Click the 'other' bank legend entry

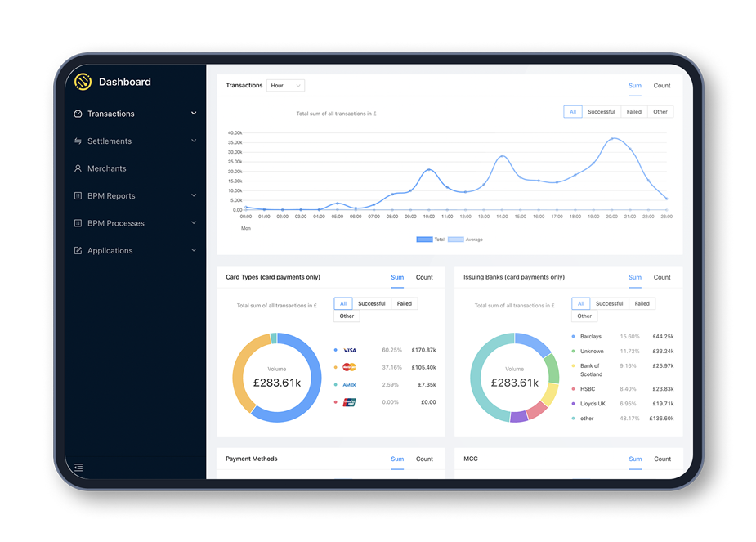[587, 419]
